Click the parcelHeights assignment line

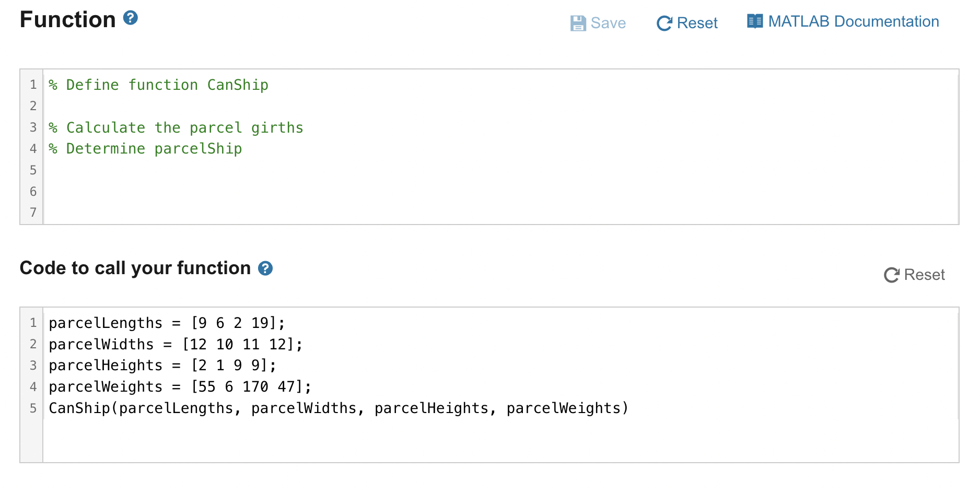tap(162, 366)
